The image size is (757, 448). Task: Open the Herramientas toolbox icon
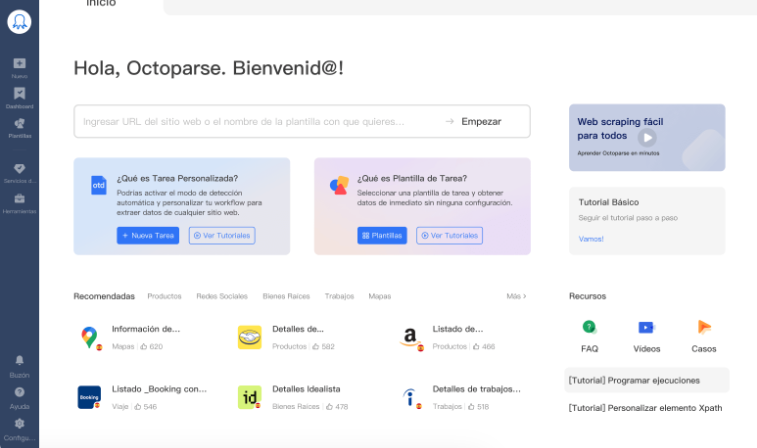click(19, 200)
